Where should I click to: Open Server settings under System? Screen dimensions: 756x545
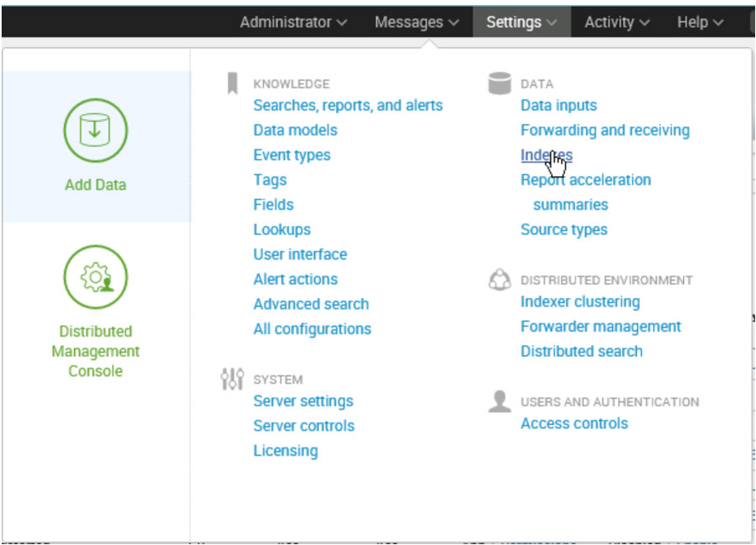coord(303,401)
